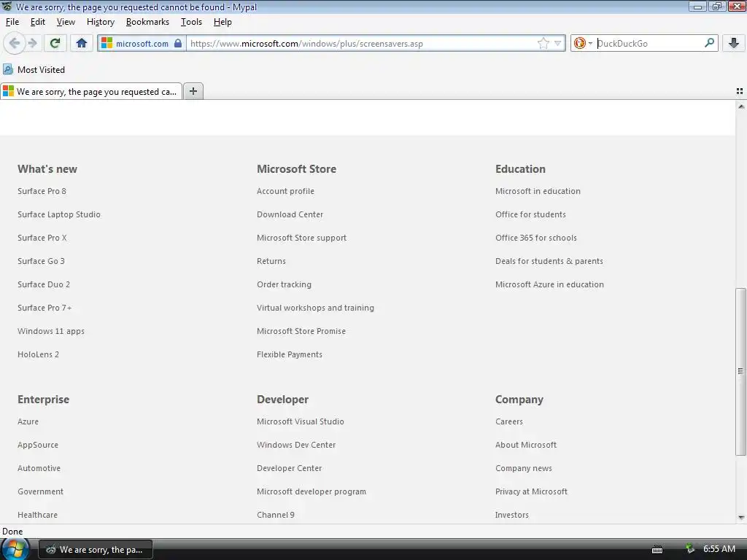Open the Tools menu

click(191, 22)
